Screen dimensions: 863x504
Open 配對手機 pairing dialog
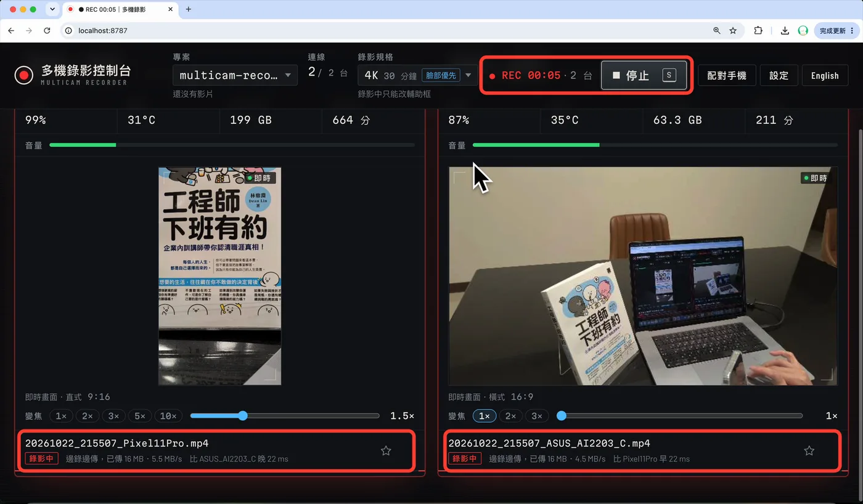(727, 75)
